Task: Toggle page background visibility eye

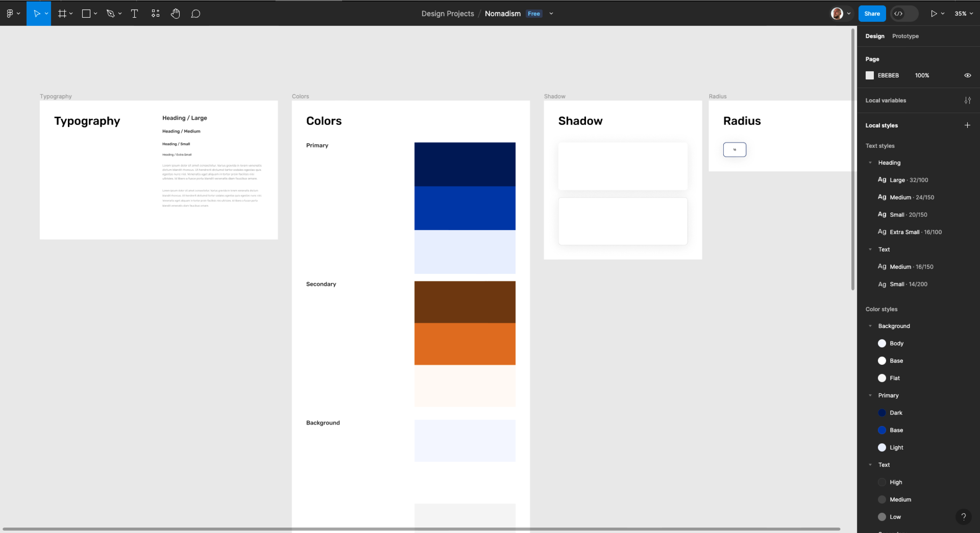Action: 967,75
